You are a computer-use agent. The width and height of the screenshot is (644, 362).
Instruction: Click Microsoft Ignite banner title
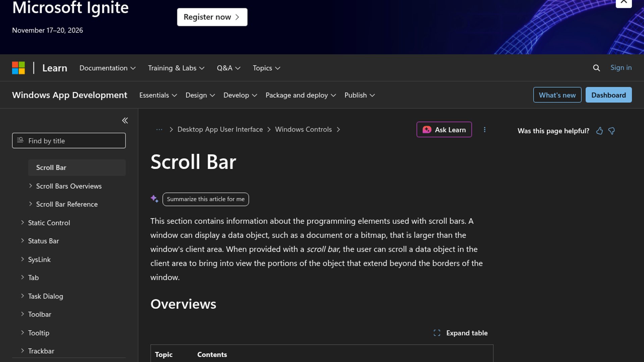point(70,7)
